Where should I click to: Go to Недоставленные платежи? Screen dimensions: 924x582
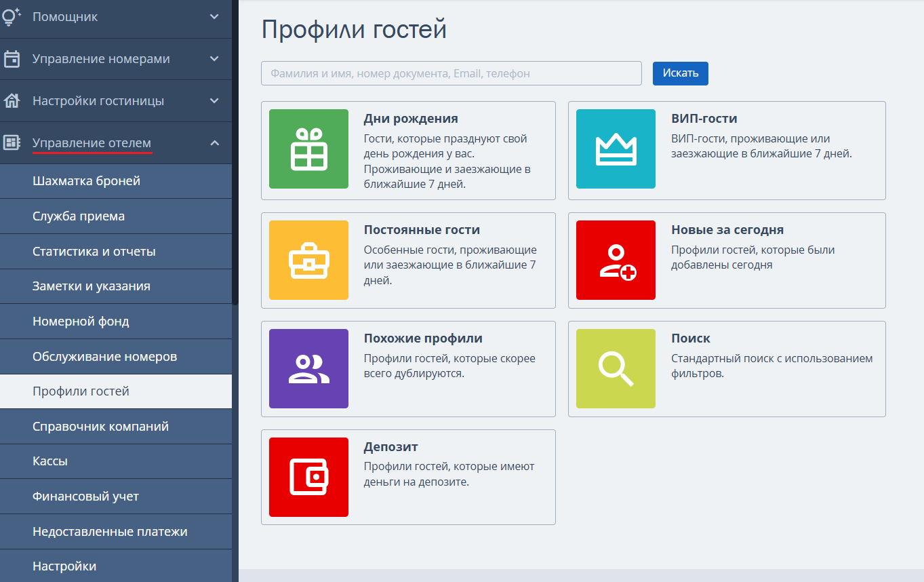coord(116,532)
